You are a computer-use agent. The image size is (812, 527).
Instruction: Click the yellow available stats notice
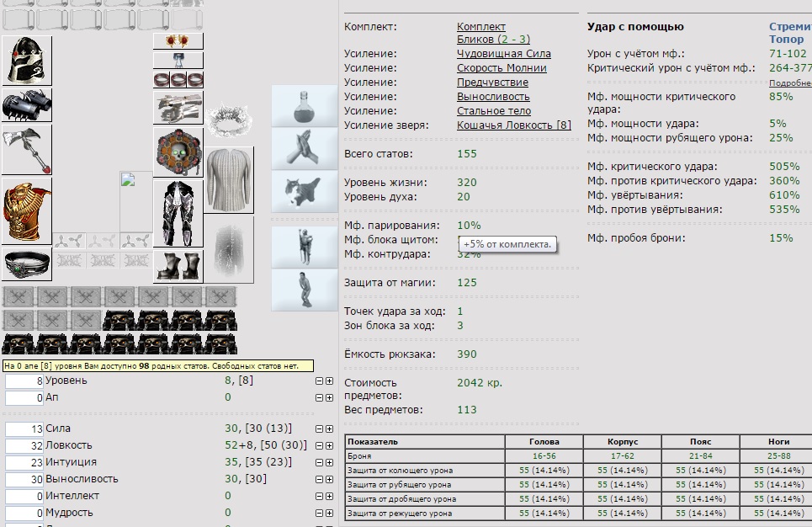[x=158, y=366]
